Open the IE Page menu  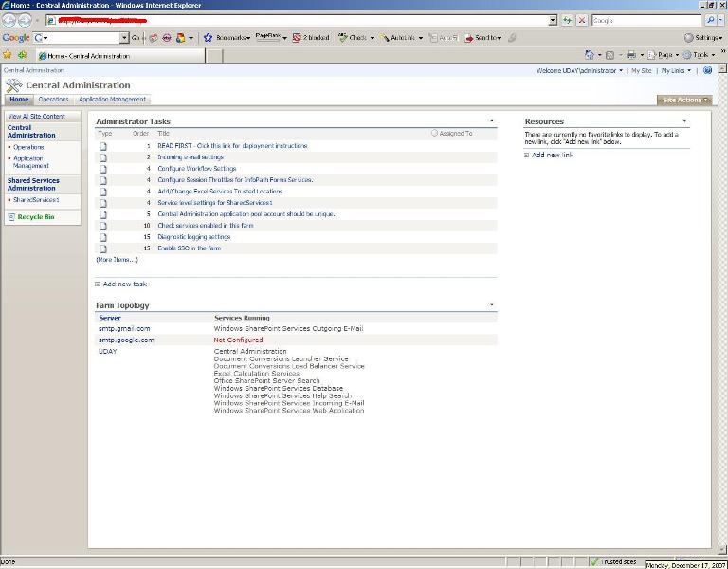point(664,55)
